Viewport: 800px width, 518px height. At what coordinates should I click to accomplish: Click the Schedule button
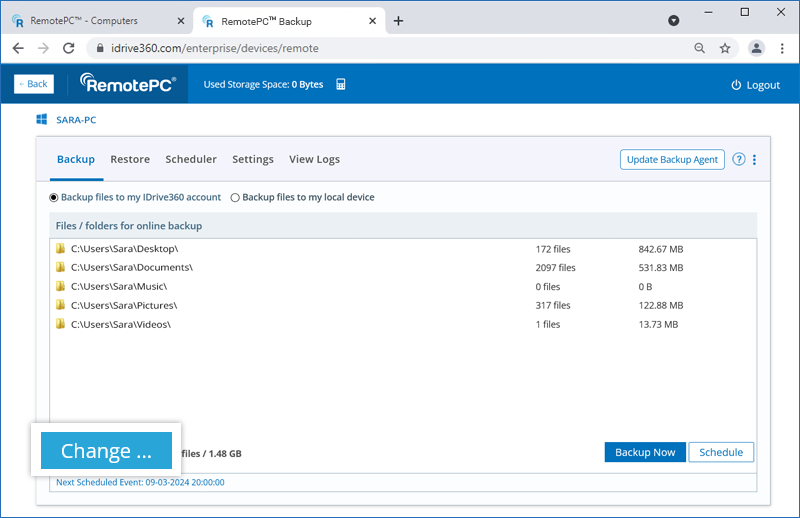click(720, 452)
